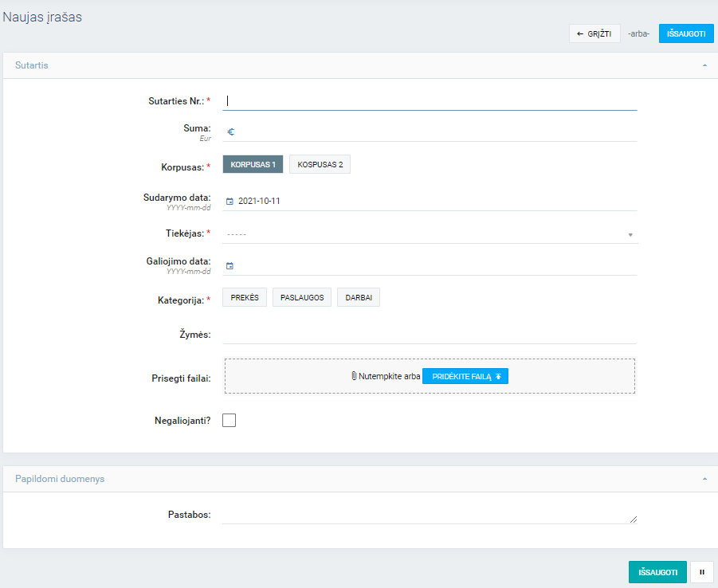Focus the Sutarties Nr. input field
The height and width of the screenshot is (588, 718).
[x=430, y=101]
